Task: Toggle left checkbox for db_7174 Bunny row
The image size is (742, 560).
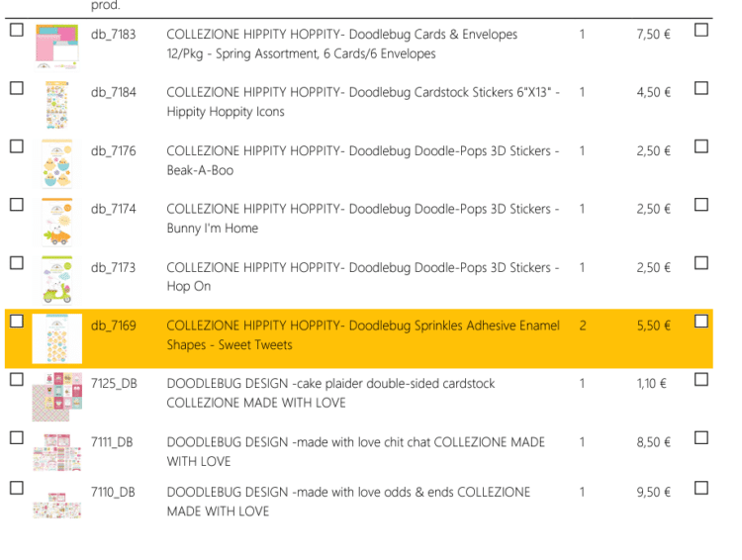Action: tap(17, 205)
